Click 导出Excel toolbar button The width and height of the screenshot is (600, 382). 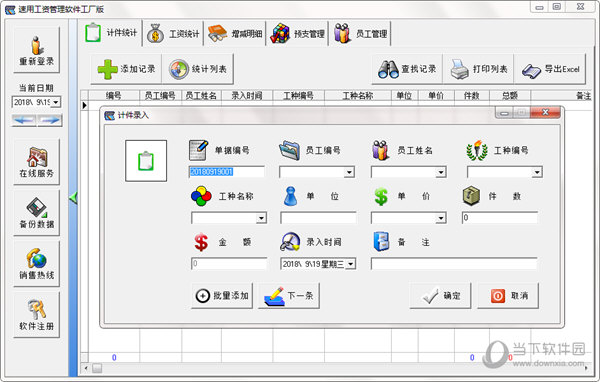click(550, 69)
